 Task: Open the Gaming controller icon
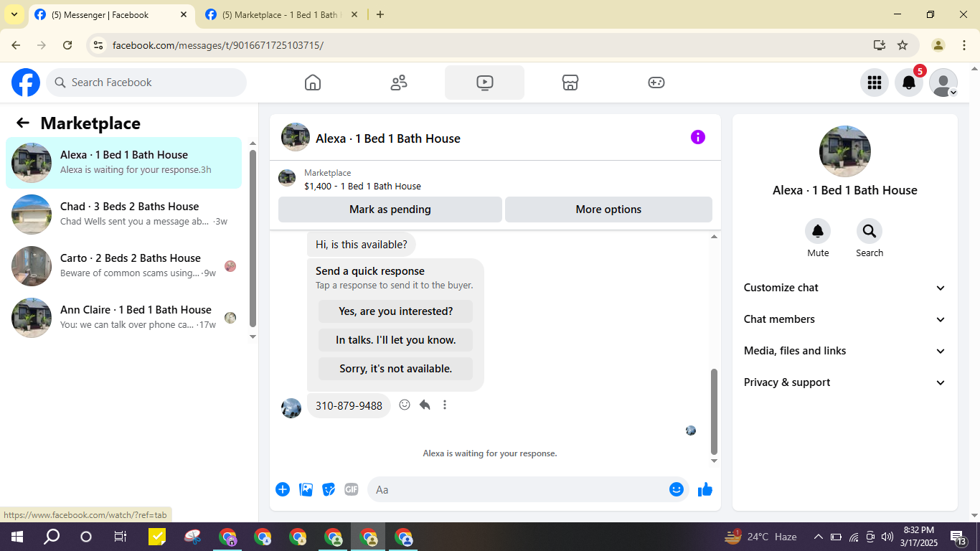click(x=656, y=83)
